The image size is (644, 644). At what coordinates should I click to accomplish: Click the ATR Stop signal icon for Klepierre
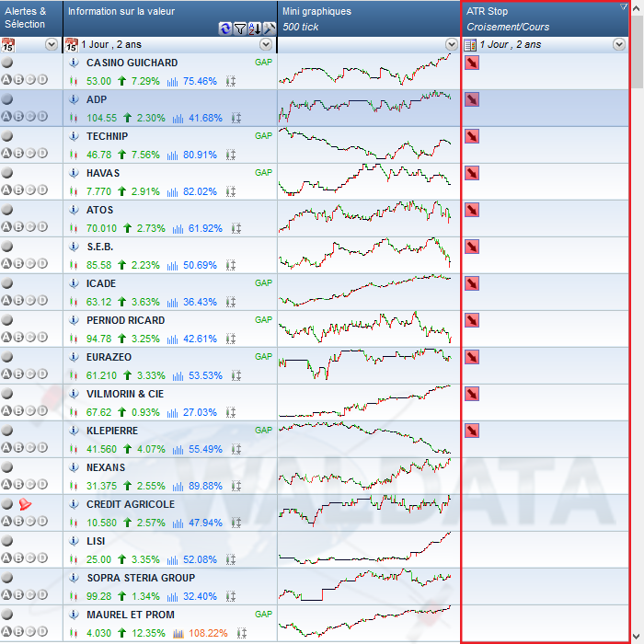click(471, 431)
